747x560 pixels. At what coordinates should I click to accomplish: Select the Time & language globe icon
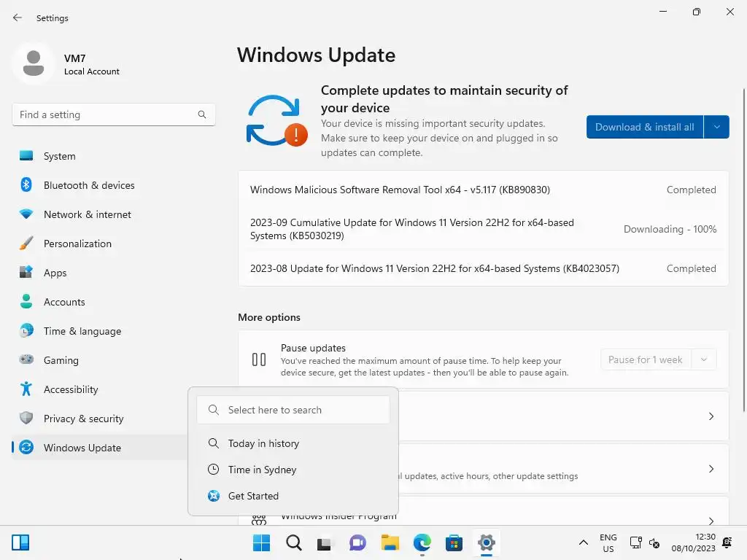tap(26, 330)
